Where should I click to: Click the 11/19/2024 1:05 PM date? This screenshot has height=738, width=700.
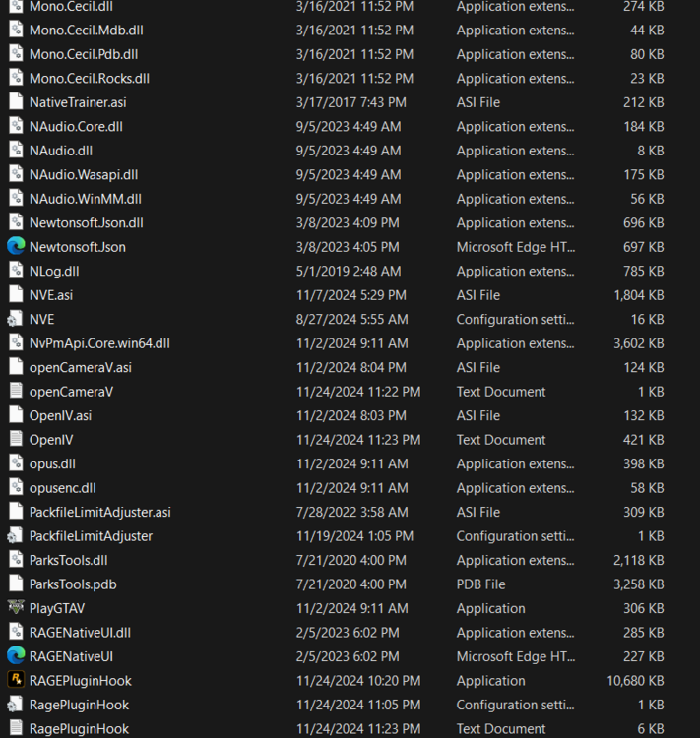354,536
